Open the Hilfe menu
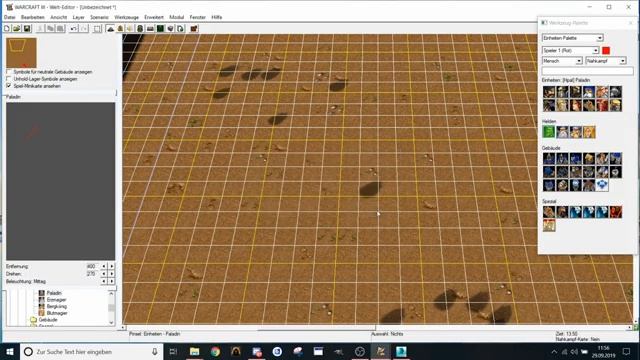This screenshot has height=360, width=640. tap(217, 17)
